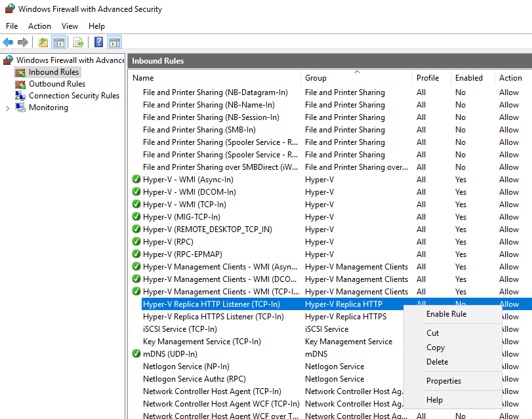Sort rules by the Name column header

point(215,78)
